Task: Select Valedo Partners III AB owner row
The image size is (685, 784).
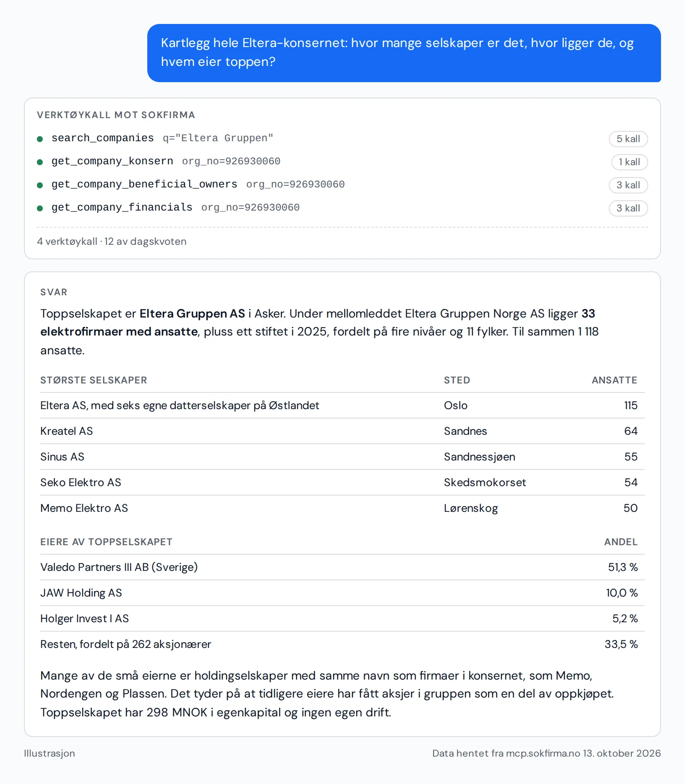Action: point(342,567)
